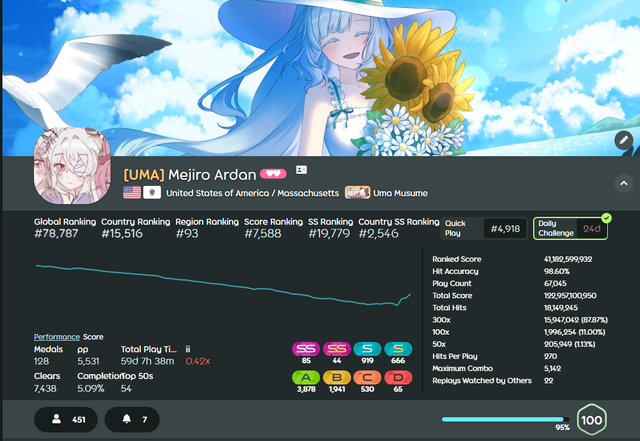This screenshot has height=441, width=640.
Task: Click the gold SS grade badge (44)
Action: 337,349
